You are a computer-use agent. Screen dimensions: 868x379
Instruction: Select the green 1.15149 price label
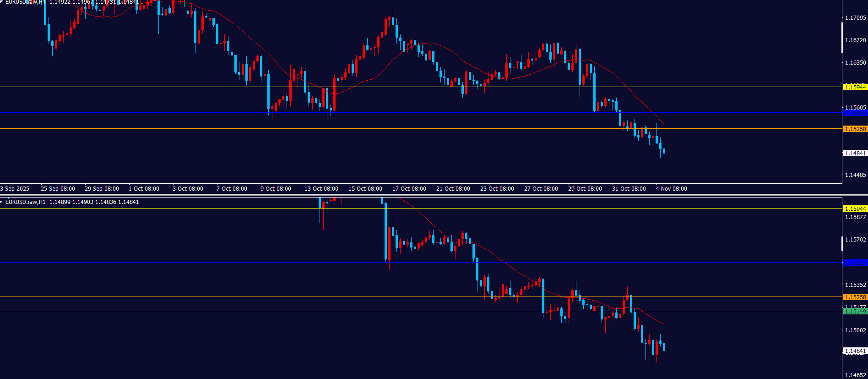tap(855, 312)
